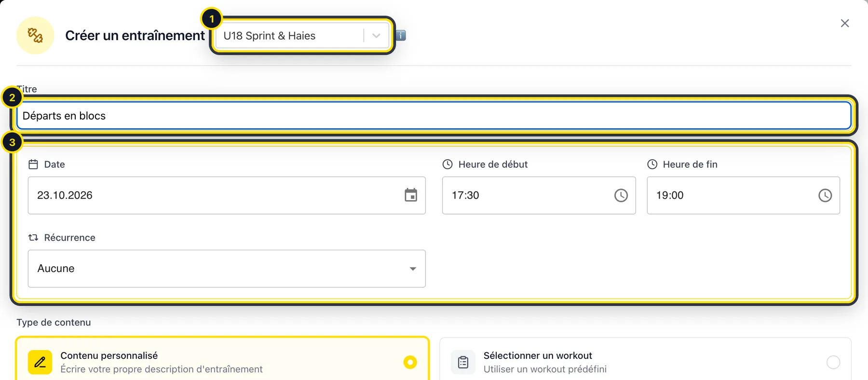Image resolution: width=868 pixels, height=380 pixels.
Task: Click the clock icon beside Heure de fin label
Action: click(x=652, y=164)
